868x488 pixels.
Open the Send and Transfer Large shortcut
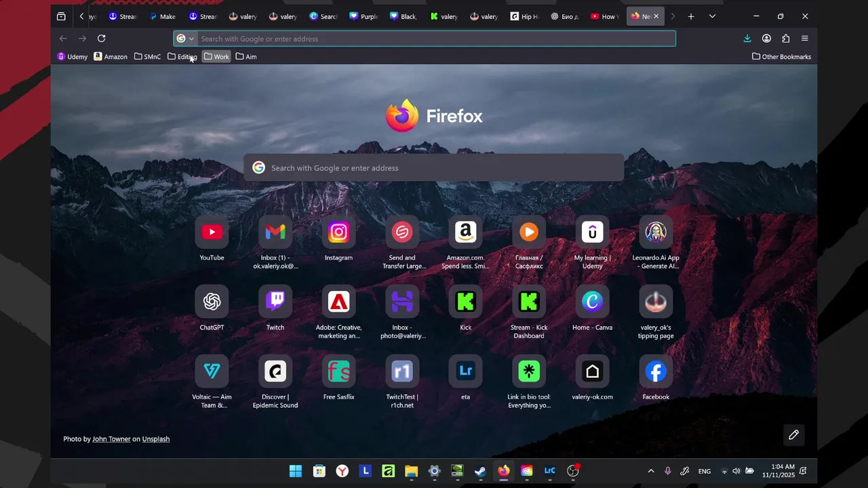tap(402, 232)
